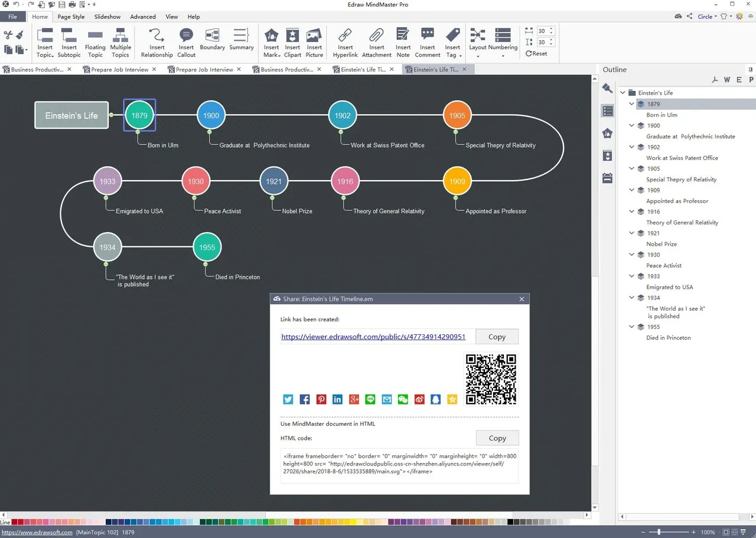Viewport: 756px width, 538px height.
Task: Open the View ribbon tab
Action: 172,17
